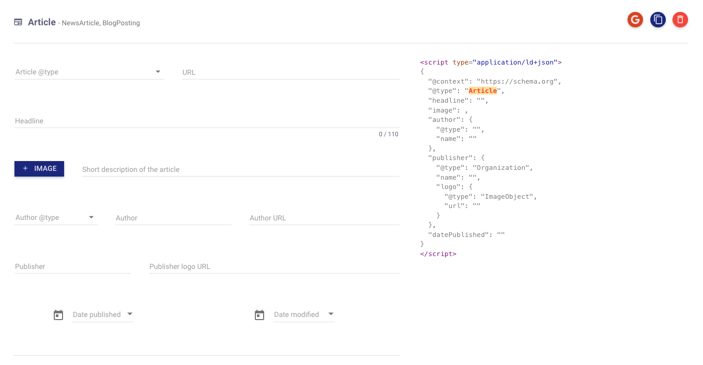Focus the URL input field

tap(291, 72)
